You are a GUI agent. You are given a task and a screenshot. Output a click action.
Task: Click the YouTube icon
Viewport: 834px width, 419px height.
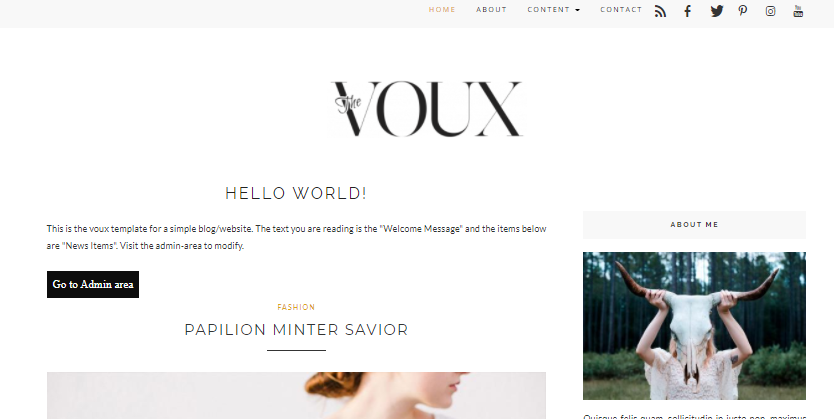click(798, 11)
